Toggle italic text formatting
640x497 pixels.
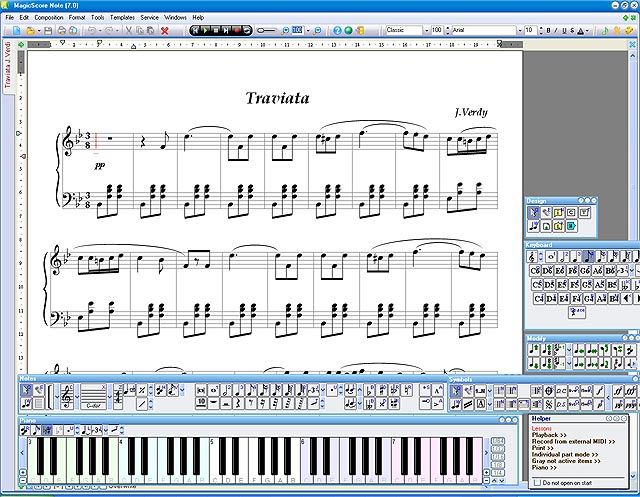(556, 31)
